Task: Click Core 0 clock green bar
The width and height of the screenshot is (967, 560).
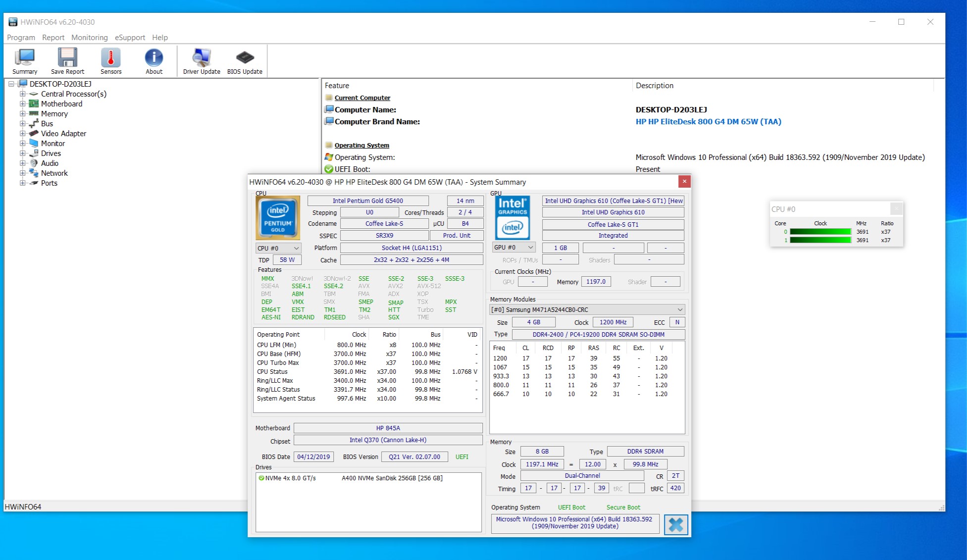Action: pyautogui.click(x=820, y=232)
